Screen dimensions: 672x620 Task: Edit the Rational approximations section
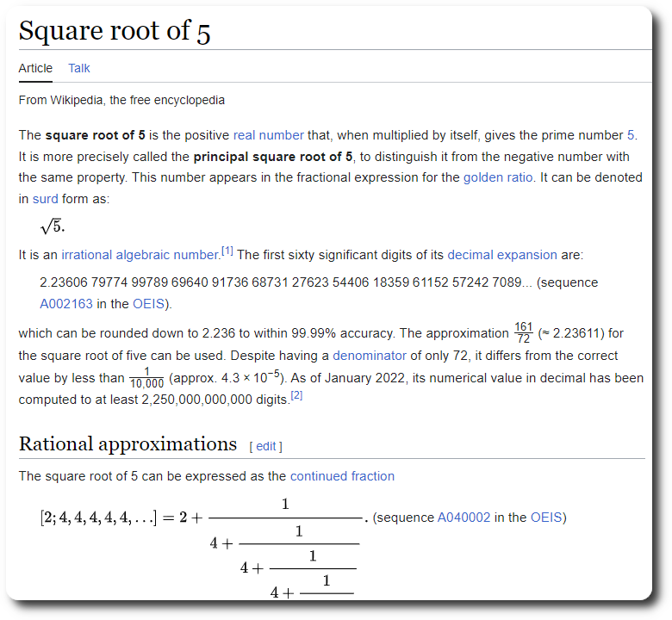pyautogui.click(x=266, y=446)
